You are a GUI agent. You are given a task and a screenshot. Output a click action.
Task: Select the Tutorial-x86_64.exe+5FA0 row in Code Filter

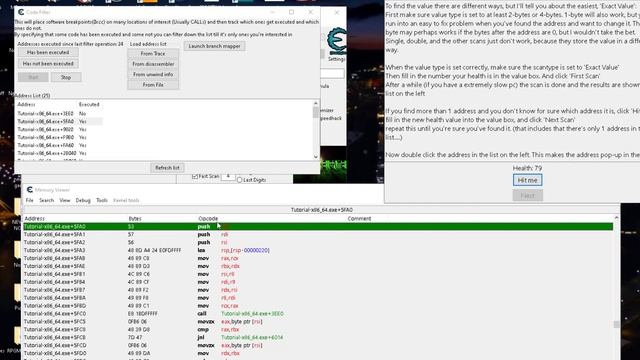60,121
